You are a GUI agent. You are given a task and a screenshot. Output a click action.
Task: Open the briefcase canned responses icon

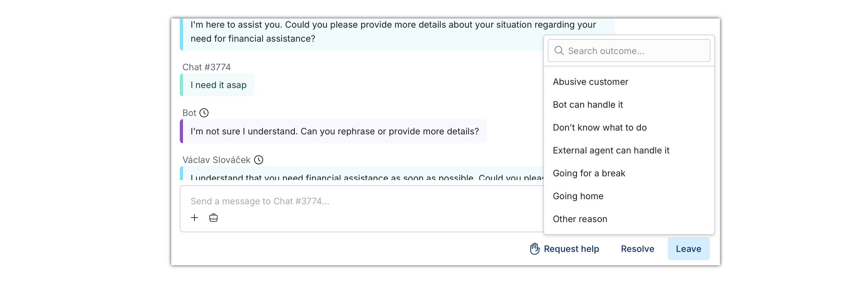tap(213, 218)
